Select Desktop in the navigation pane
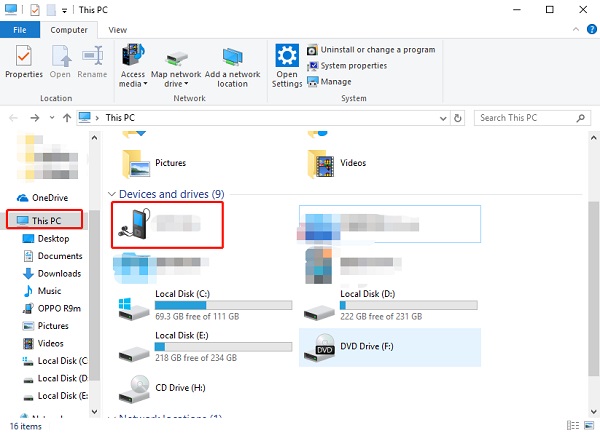600x433 pixels. tap(46, 239)
